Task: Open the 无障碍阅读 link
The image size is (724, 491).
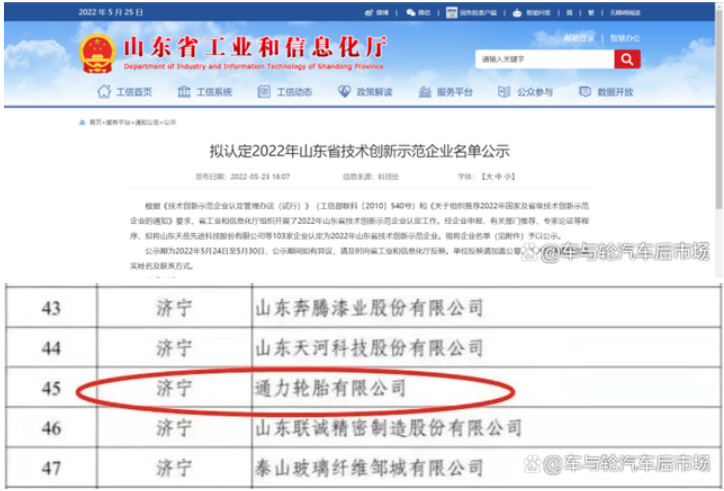Action: (625, 13)
